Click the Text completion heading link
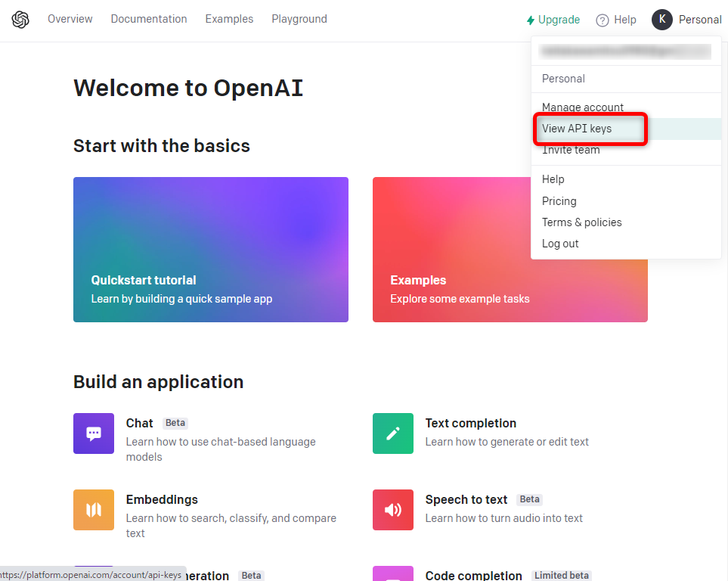 pyautogui.click(x=471, y=423)
